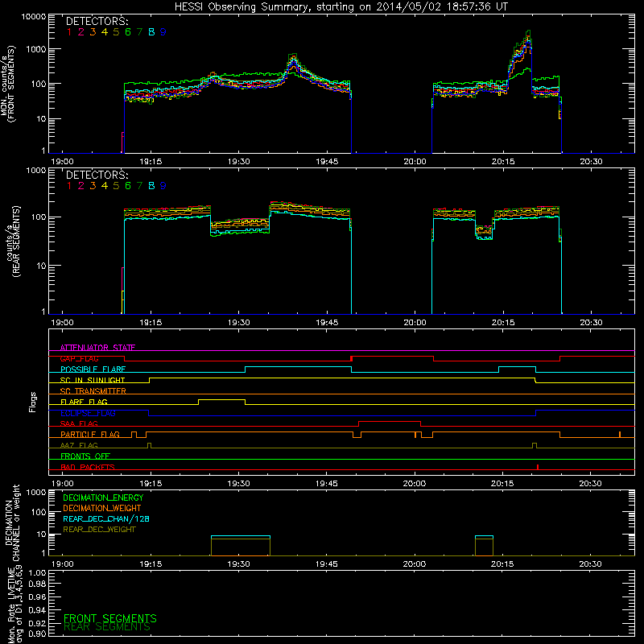Select detector 2 in front segments legend
This screenshot has width=644, height=644.
coord(81,32)
